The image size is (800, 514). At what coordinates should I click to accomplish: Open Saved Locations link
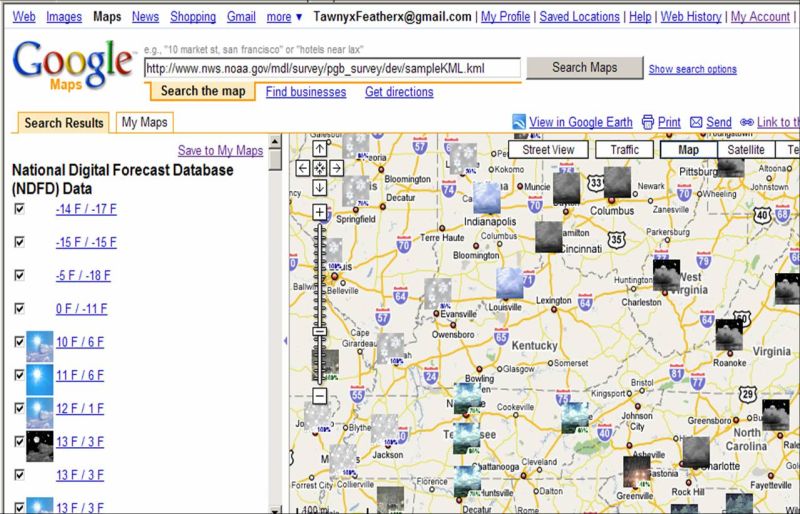pyautogui.click(x=579, y=17)
